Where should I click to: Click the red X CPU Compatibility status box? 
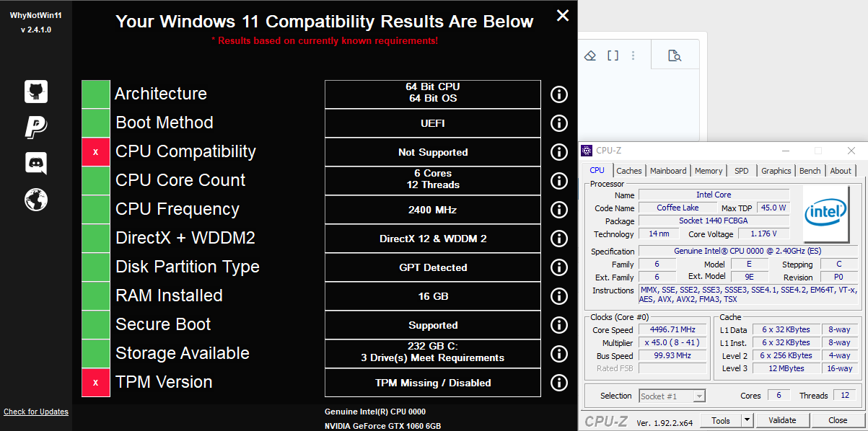point(96,152)
